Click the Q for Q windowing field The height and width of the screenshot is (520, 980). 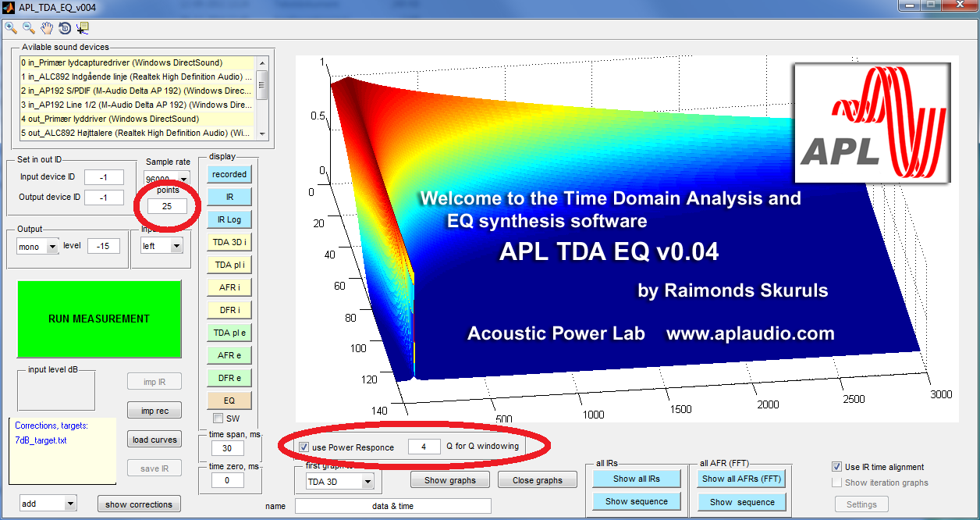[x=424, y=447]
